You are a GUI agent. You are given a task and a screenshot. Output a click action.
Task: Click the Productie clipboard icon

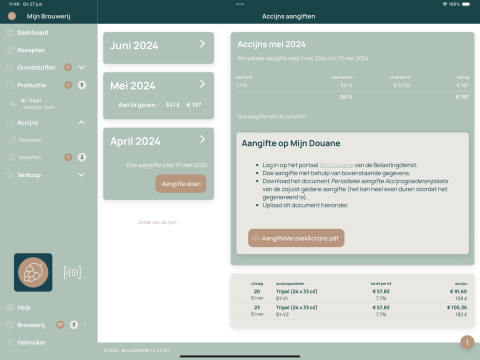[10, 85]
